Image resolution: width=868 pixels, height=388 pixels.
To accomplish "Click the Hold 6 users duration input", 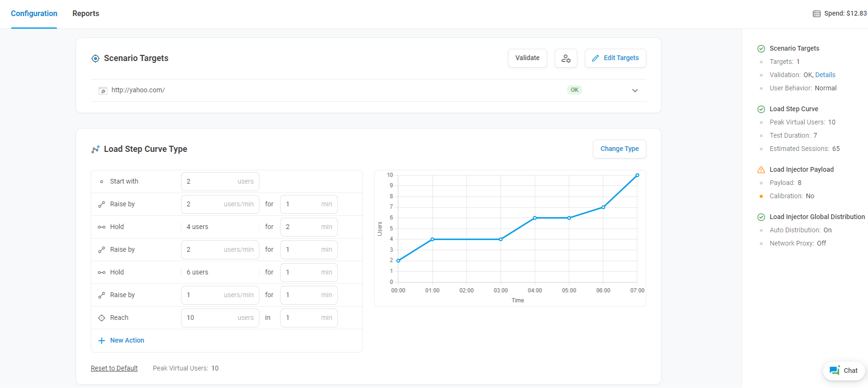I will (x=309, y=273).
